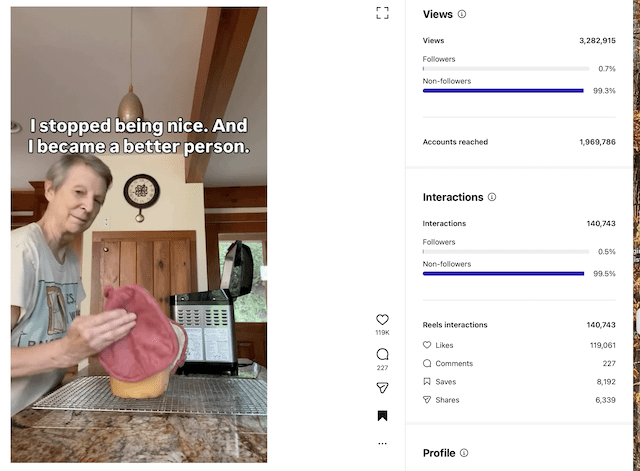This screenshot has width=640, height=471.
Task: Click the reel video thumbnail
Action: 139,235
